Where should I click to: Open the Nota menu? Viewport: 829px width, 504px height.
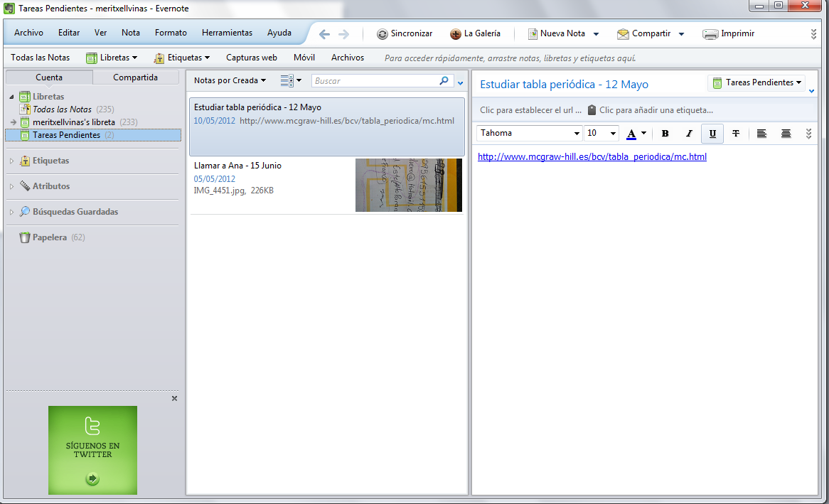coord(131,33)
